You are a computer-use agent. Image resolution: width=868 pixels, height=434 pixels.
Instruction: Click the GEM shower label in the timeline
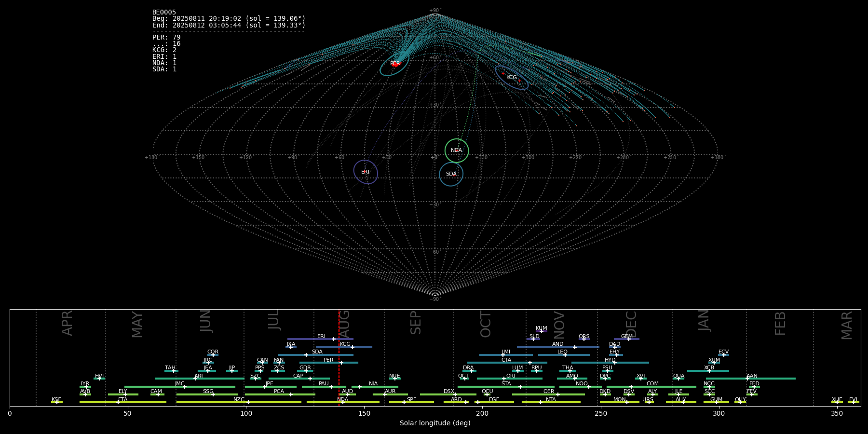pos(627,337)
